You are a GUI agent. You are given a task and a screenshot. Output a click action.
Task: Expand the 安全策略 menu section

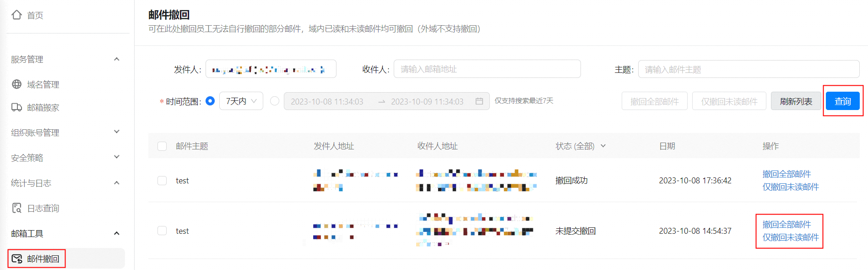[117, 157]
